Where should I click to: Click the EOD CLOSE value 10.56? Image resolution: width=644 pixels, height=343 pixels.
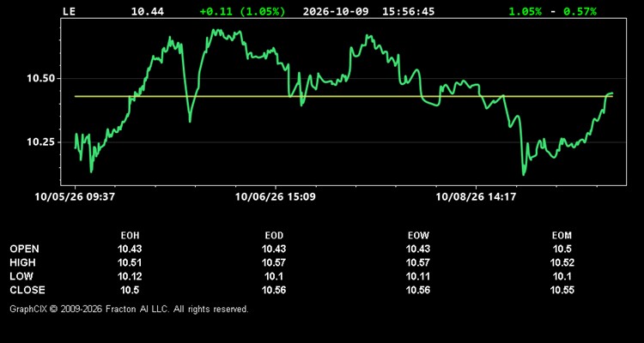point(274,290)
